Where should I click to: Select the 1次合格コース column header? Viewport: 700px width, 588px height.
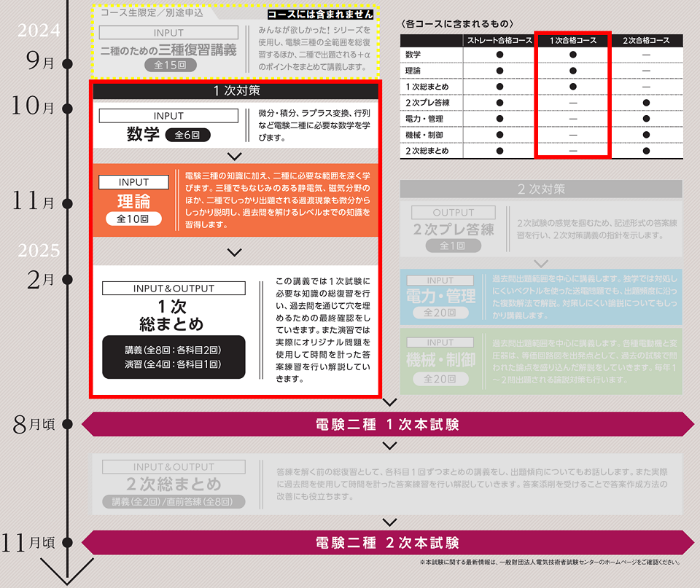coord(572,41)
